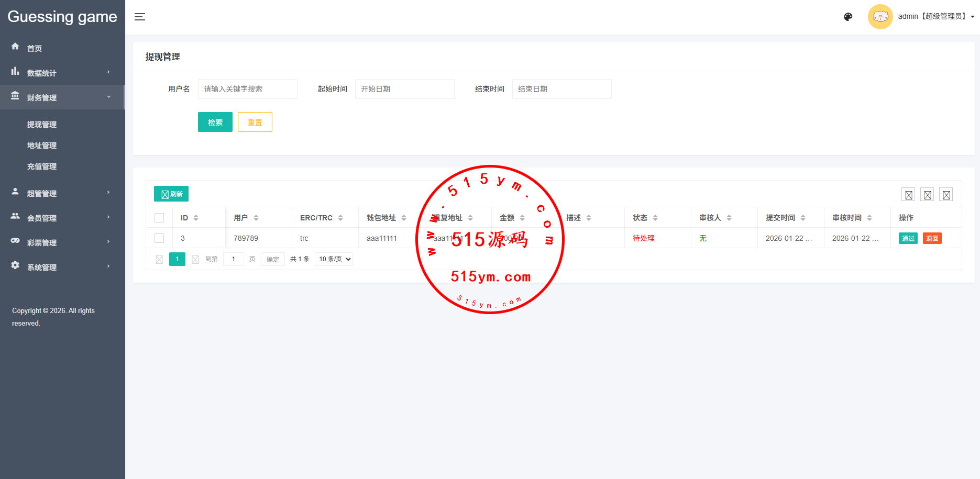The height and width of the screenshot is (479, 980).
Task: Sort the table by ID column arrows
Action: tap(196, 218)
